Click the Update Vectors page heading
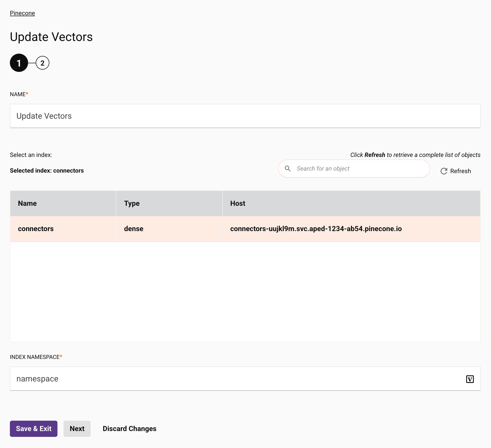491x448 pixels. click(x=51, y=37)
